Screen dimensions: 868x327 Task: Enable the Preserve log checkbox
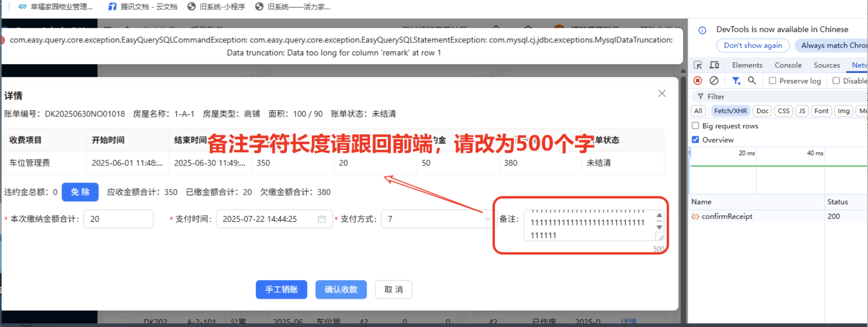(773, 81)
